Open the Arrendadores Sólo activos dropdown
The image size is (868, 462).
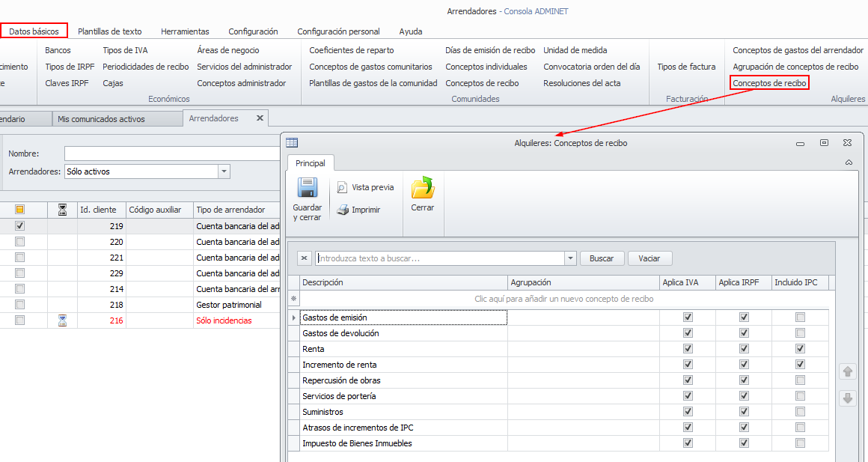[x=224, y=171]
